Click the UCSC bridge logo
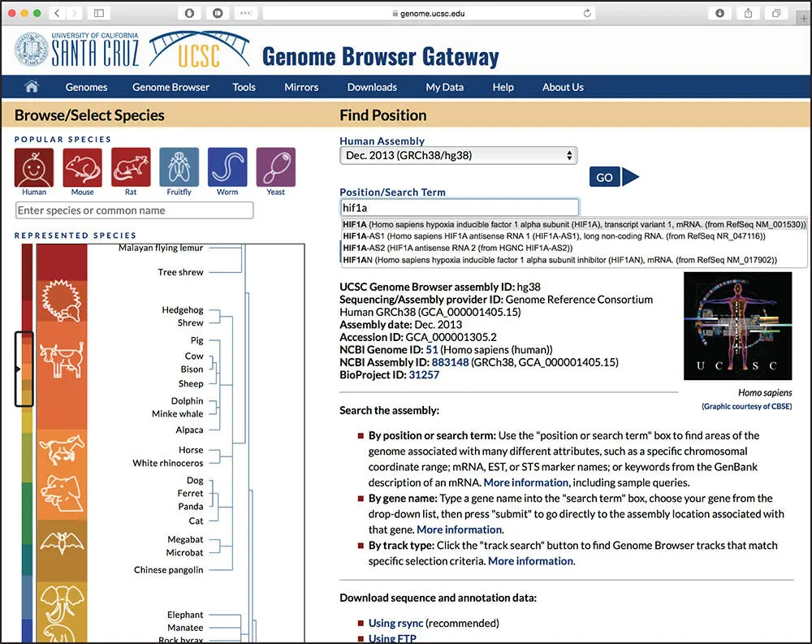 click(x=200, y=50)
